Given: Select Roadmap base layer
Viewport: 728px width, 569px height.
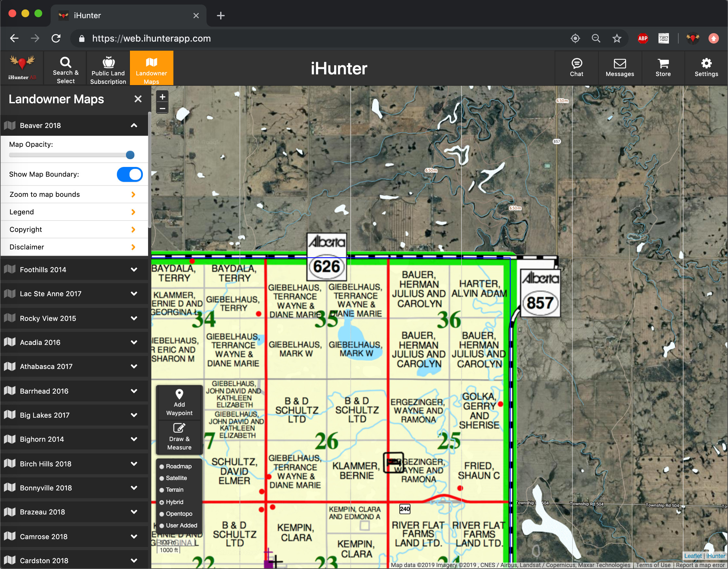Looking at the screenshot, I should pos(162,466).
